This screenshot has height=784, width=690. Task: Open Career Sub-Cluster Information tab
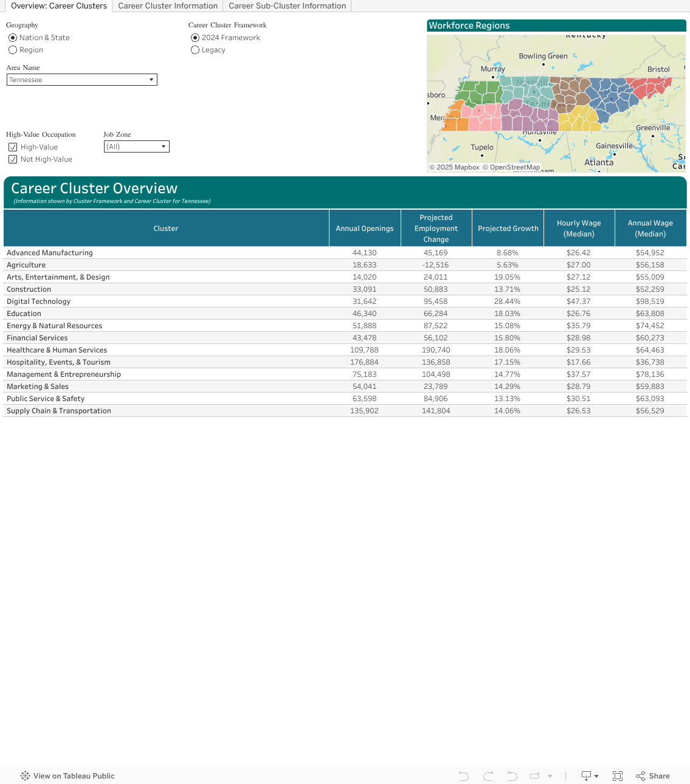pyautogui.click(x=287, y=5)
